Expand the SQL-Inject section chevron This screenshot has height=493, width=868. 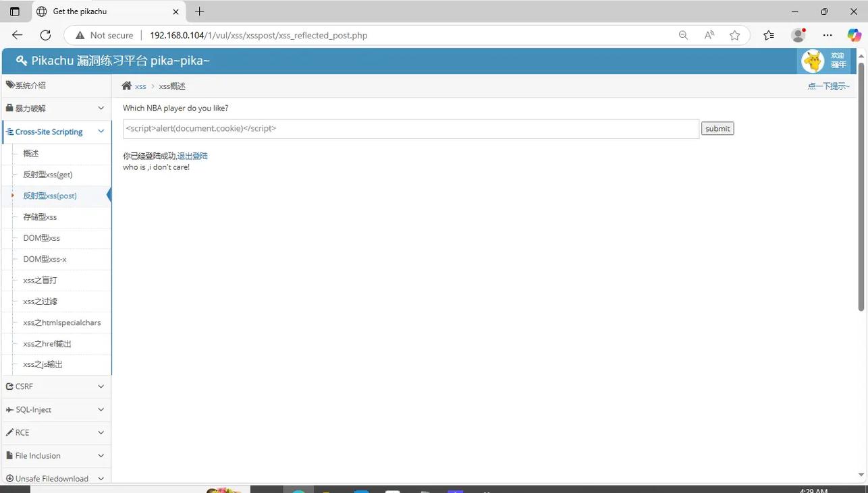(101, 409)
